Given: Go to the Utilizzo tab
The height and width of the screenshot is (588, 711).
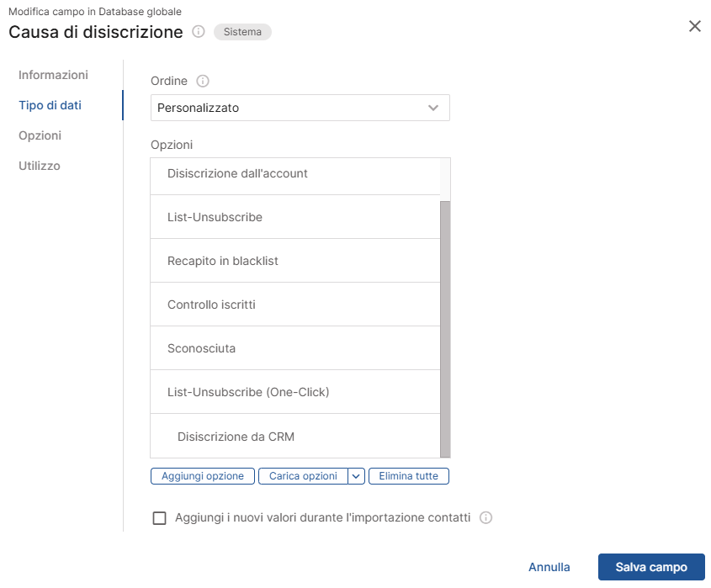Looking at the screenshot, I should (40, 166).
